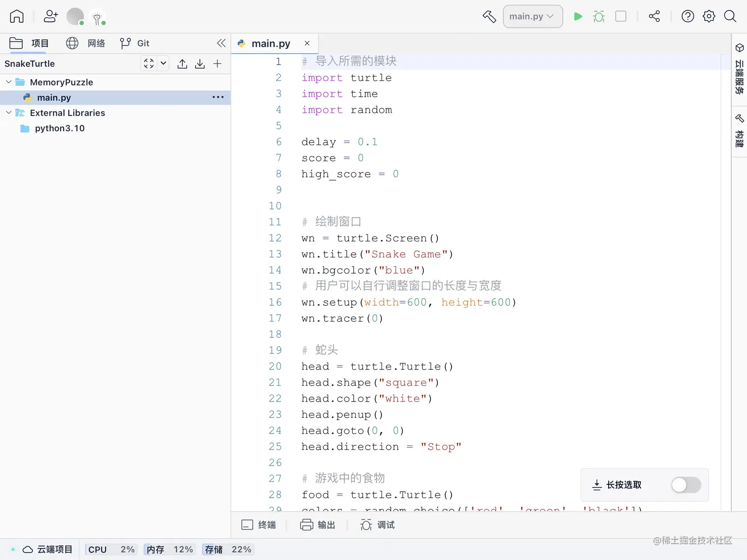Close the main.py editor tab
This screenshot has width=747, height=560.
307,43
